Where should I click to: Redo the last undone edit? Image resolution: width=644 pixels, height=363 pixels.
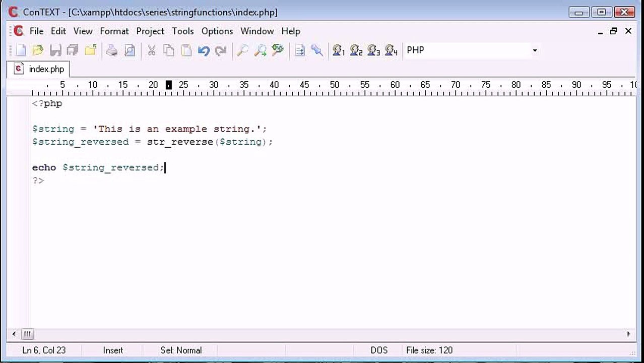(221, 50)
